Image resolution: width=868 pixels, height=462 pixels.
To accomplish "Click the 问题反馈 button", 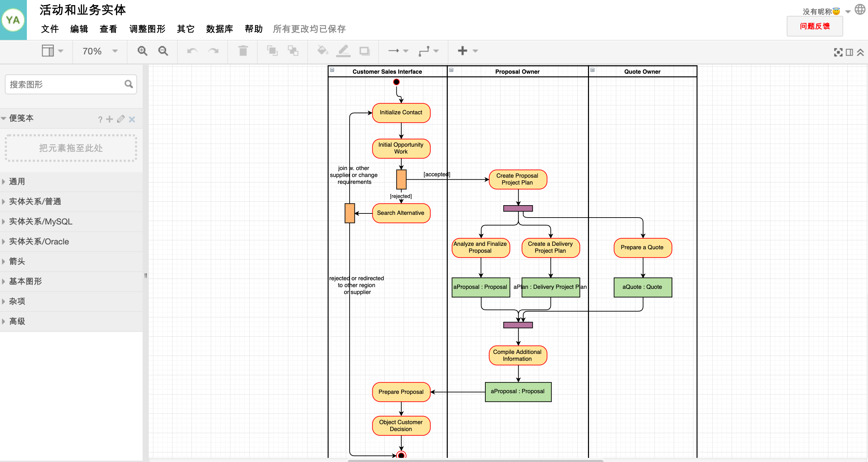I will tap(815, 26).
